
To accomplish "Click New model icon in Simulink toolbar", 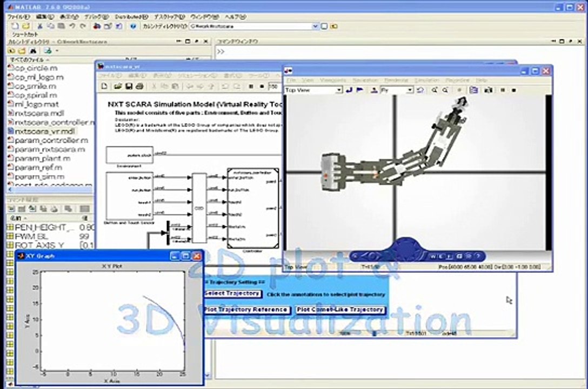I will [104, 86].
